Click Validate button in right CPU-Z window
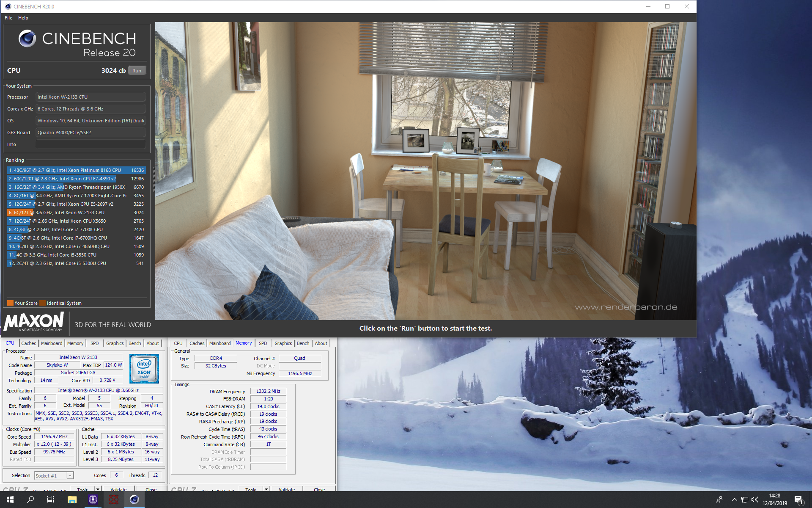Image resolution: width=812 pixels, height=508 pixels. coord(287,489)
